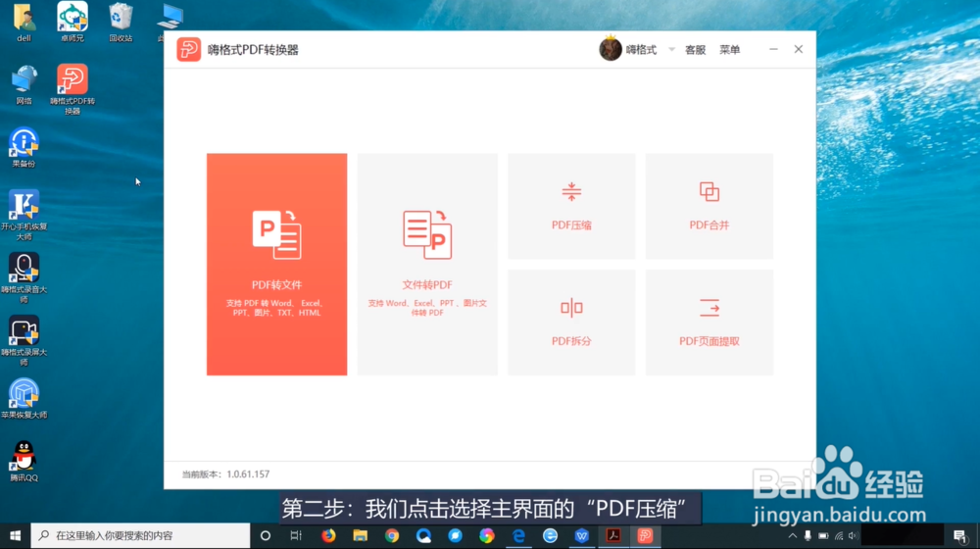
Task: Open the notification center
Action: click(x=960, y=536)
